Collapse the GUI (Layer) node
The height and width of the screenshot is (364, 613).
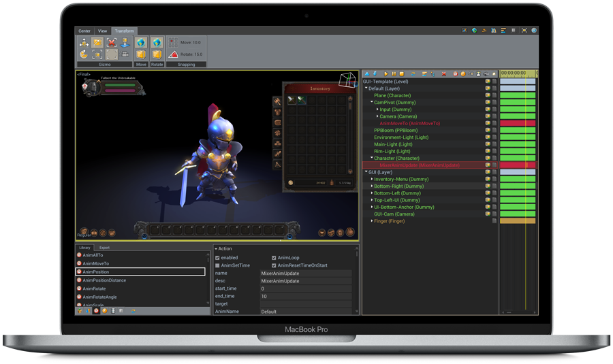366,172
